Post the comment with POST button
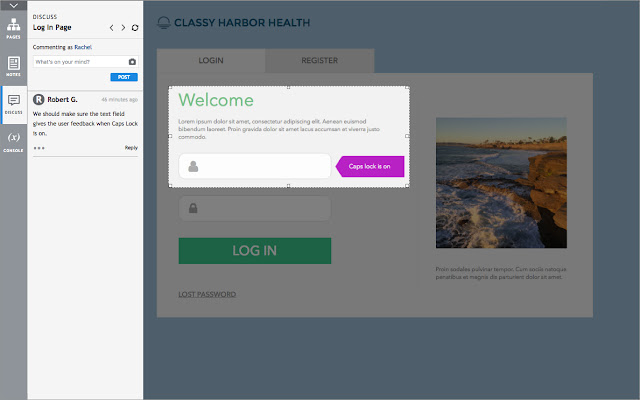 [x=124, y=77]
